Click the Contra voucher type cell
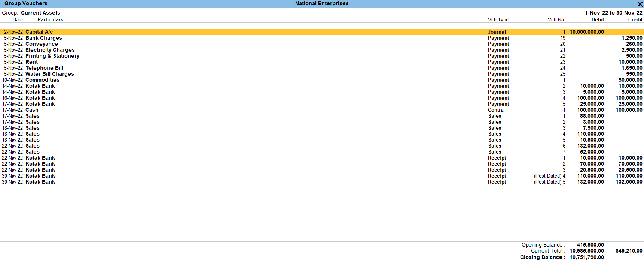The height and width of the screenshot is (260, 644). pos(496,110)
